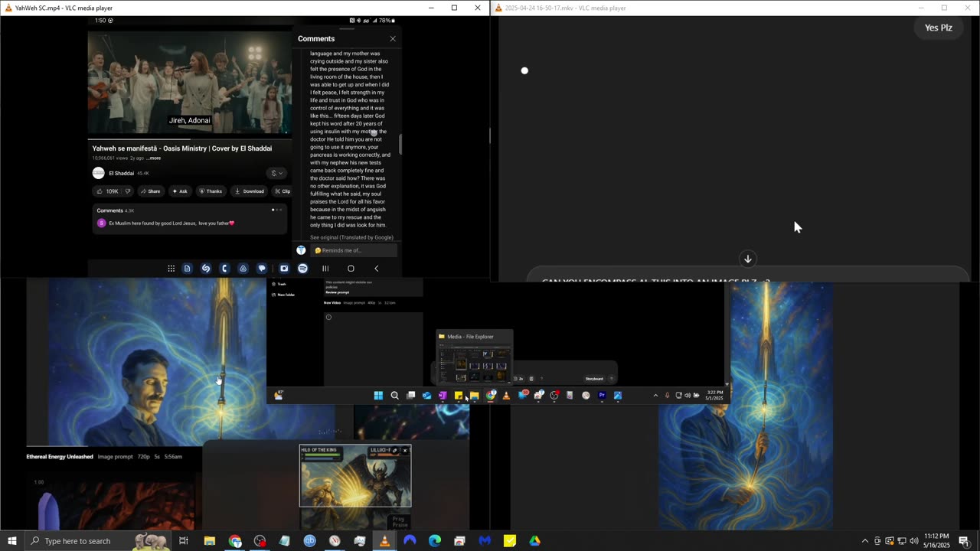
Task: Click the Yes Plz chat message bubble
Action: (x=938, y=28)
